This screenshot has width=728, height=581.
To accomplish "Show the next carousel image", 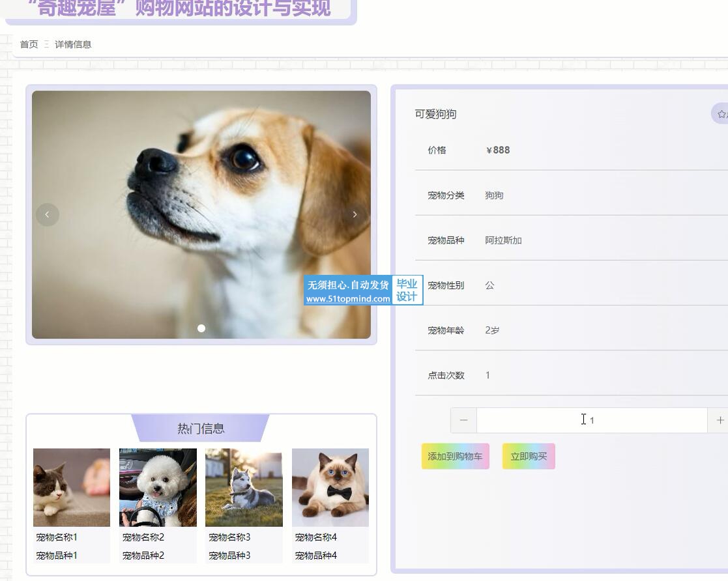I will coord(355,214).
